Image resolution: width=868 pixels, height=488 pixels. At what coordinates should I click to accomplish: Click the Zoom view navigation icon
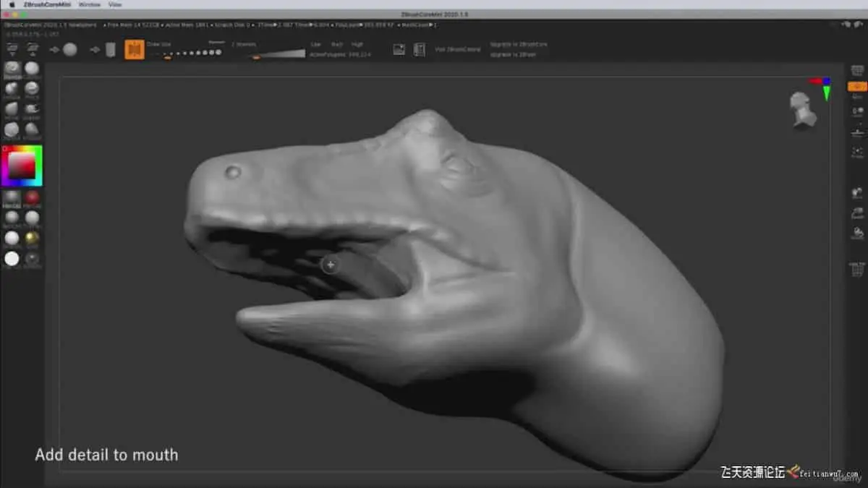click(x=858, y=214)
